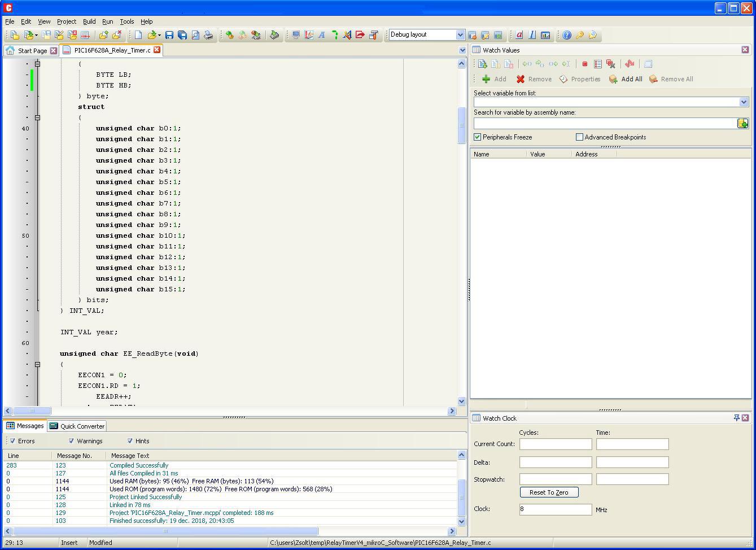
Task: Click the Reset To Zero button
Action: click(549, 492)
